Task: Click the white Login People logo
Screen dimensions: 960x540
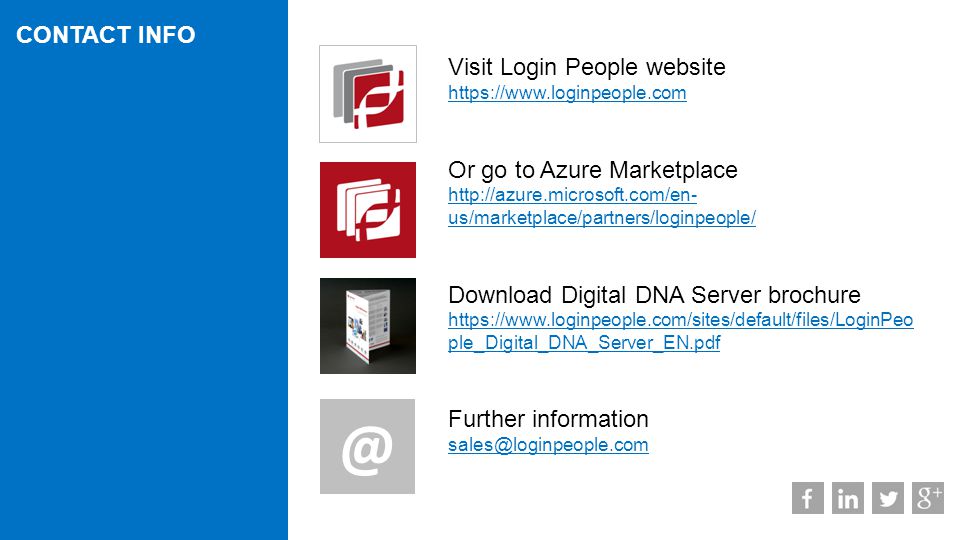Action: coord(368,94)
